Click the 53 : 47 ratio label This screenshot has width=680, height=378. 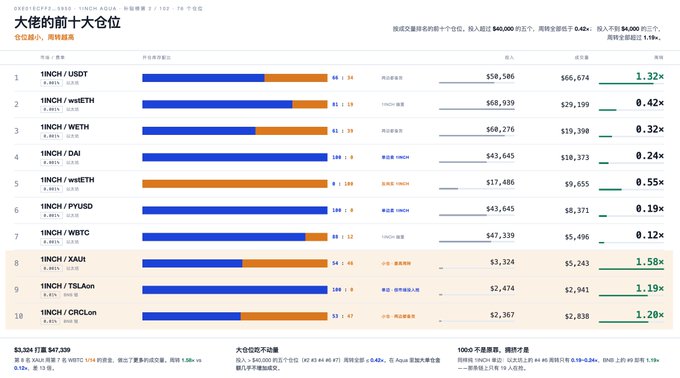[x=343, y=316]
